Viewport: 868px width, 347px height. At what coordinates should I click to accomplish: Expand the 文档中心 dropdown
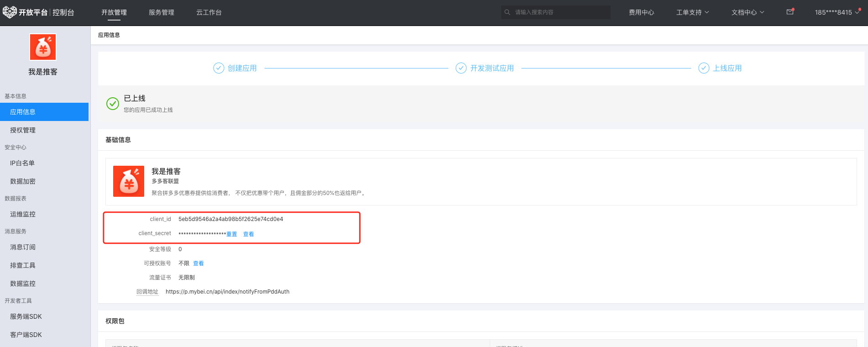click(748, 12)
